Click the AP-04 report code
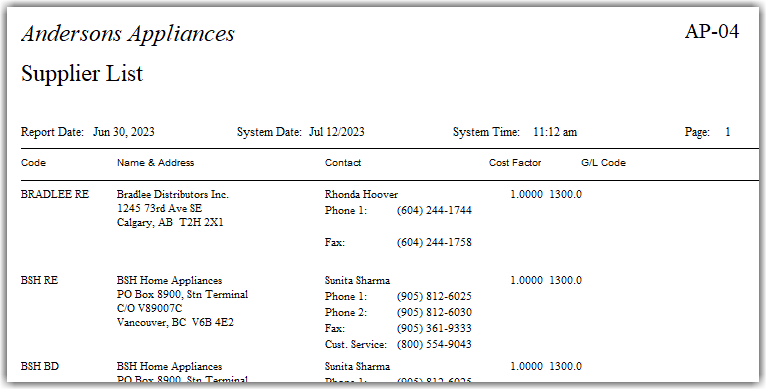This screenshot has height=390, width=767. coord(712,32)
